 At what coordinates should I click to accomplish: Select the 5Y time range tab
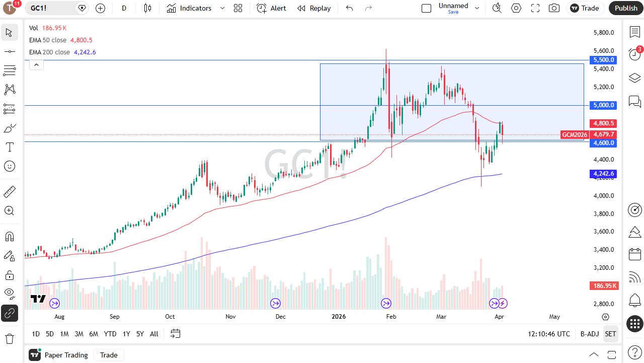(x=140, y=334)
